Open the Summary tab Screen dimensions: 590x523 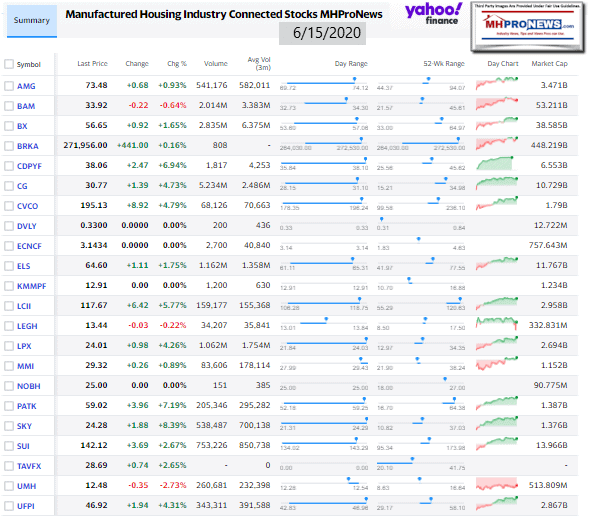click(x=32, y=20)
